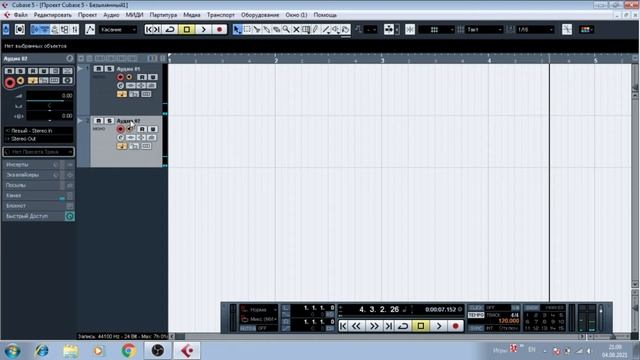Click the Record button in top toolbar
The image size is (640, 360).
point(220,29)
